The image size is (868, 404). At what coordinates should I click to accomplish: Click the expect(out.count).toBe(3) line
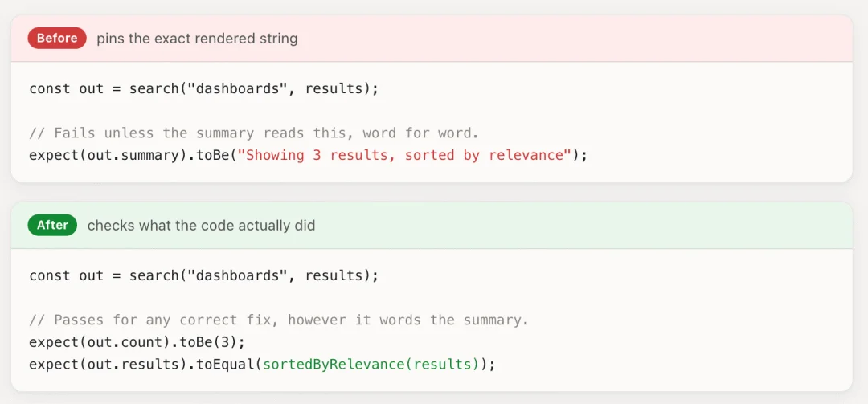[x=137, y=342]
